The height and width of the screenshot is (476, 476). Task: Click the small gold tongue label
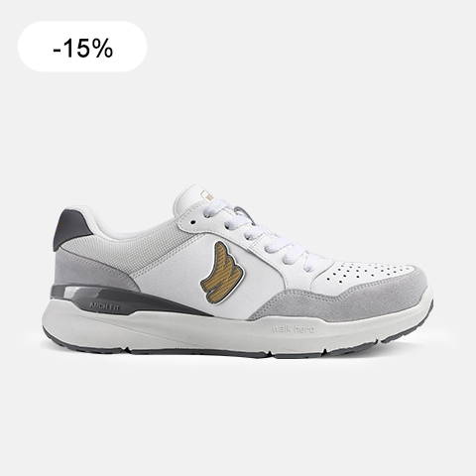pos(207,196)
